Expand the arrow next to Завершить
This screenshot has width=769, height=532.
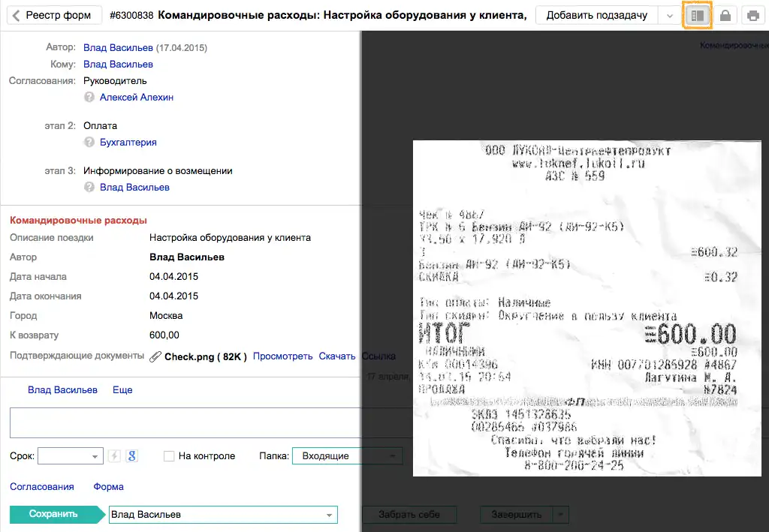[560, 514]
